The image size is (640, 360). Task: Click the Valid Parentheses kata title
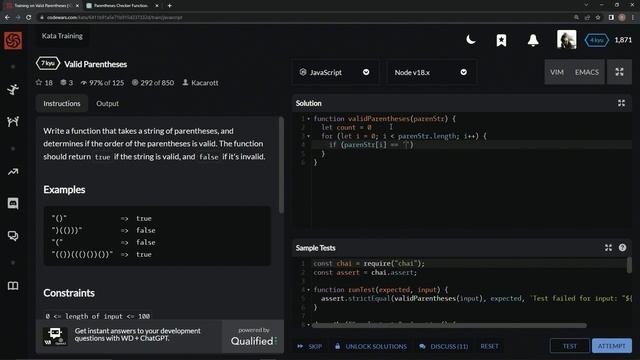(x=96, y=64)
